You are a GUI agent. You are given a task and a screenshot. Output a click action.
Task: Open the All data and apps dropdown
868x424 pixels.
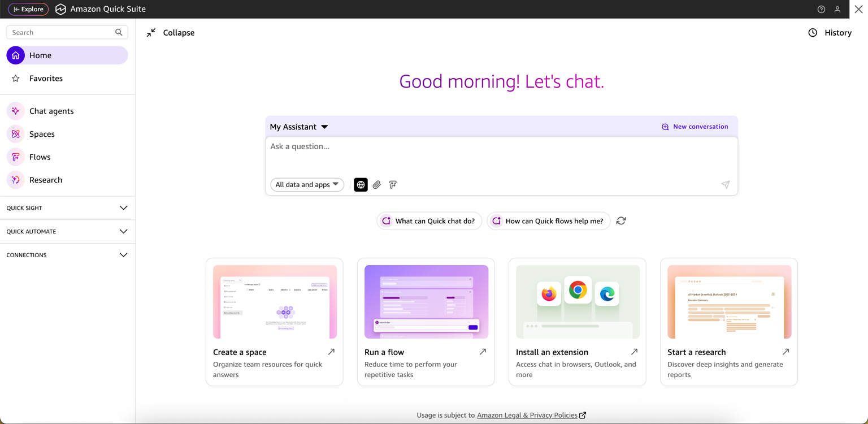[x=307, y=185]
